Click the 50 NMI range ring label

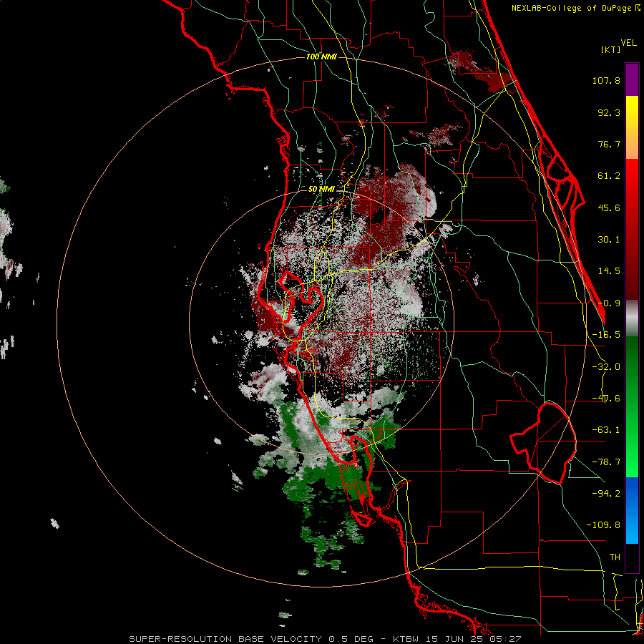tap(321, 190)
